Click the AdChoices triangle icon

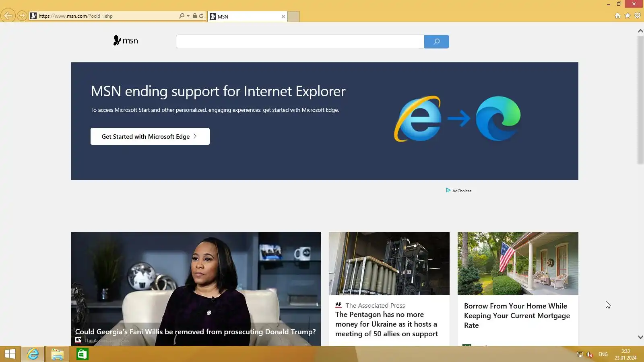pyautogui.click(x=448, y=190)
